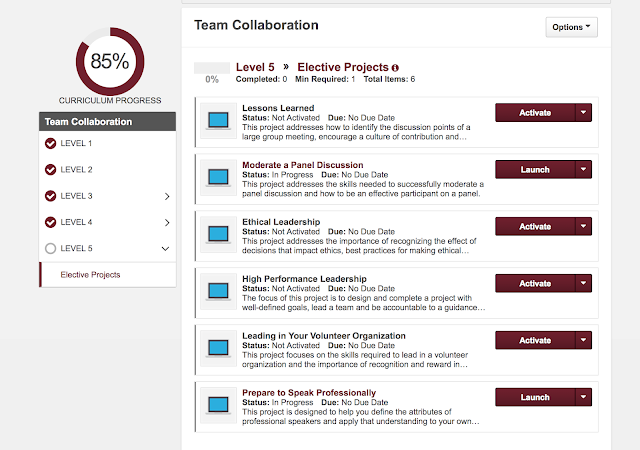
Task: Click the Leading in Your Volunteer Organization laptop icon
Action: pyautogui.click(x=219, y=348)
